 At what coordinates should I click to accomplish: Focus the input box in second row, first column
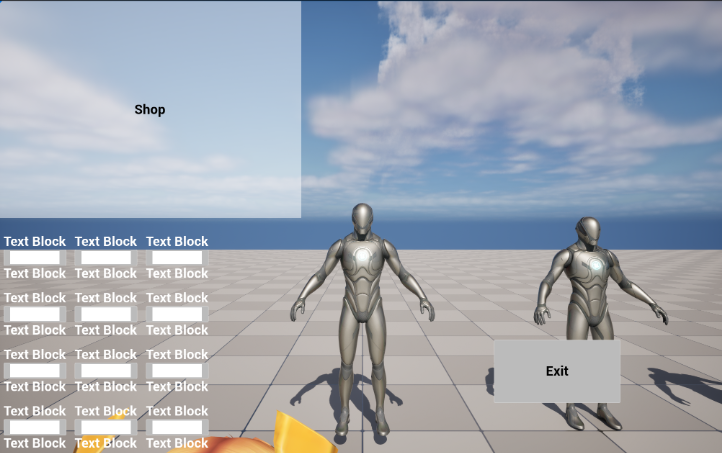(35, 314)
